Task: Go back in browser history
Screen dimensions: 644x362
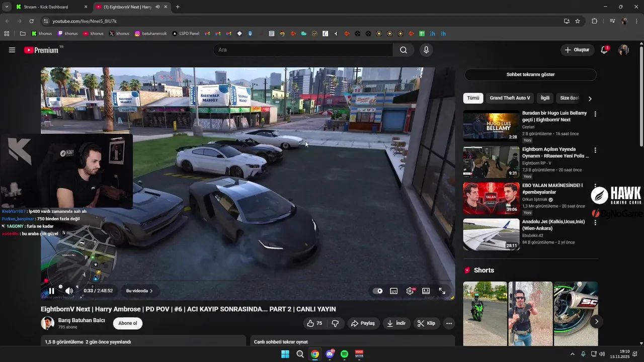Action: tap(7, 21)
